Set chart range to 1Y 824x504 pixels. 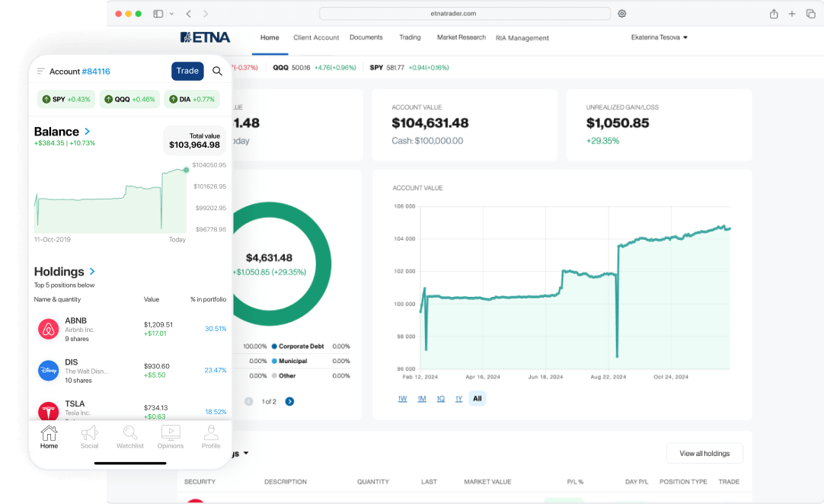[458, 399]
